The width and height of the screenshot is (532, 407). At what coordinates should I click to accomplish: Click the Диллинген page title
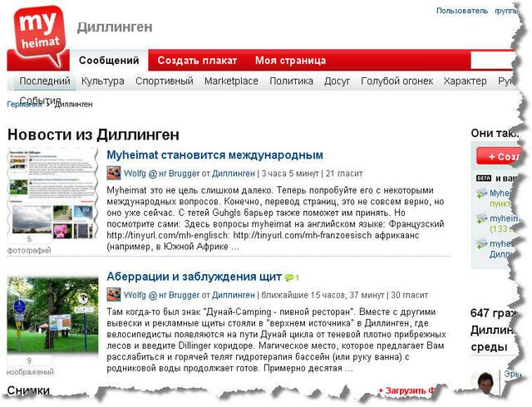115,27
